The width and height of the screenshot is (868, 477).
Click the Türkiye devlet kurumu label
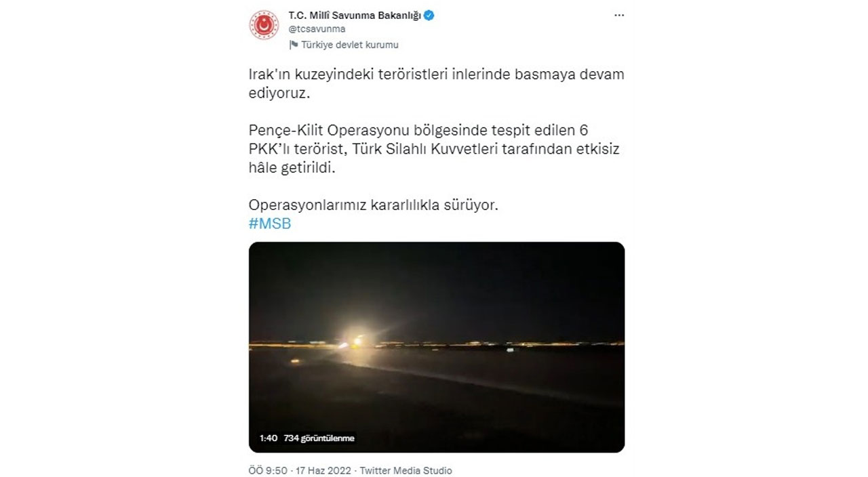(350, 45)
